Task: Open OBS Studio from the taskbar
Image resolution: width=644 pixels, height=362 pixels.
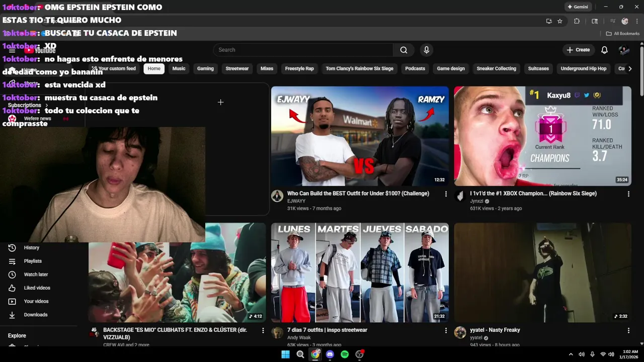Action: [359, 354]
